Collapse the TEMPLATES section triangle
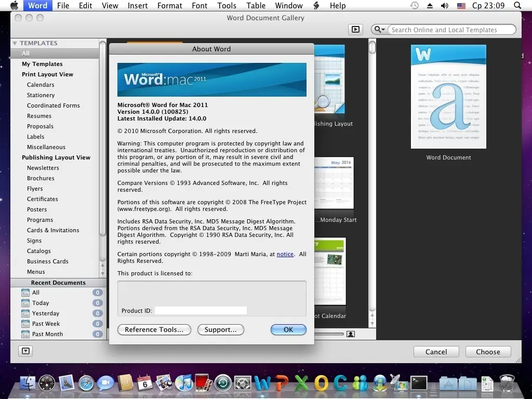 click(x=15, y=43)
